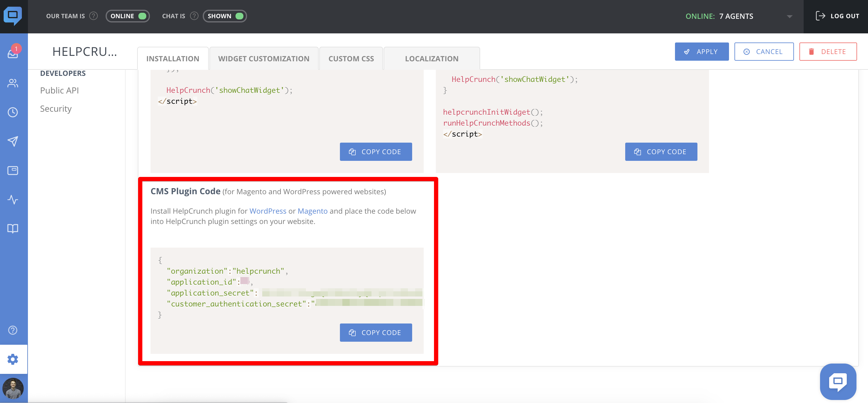
Task: Click the APPLY button
Action: click(702, 52)
